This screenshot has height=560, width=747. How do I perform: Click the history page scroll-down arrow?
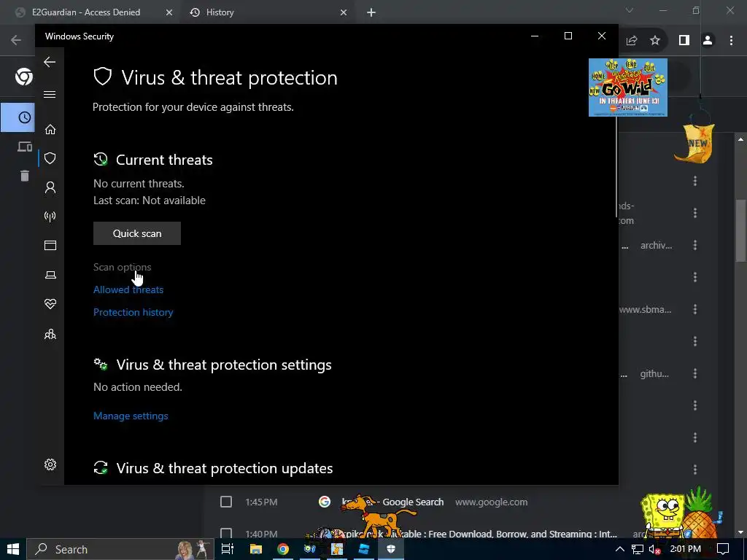(741, 532)
